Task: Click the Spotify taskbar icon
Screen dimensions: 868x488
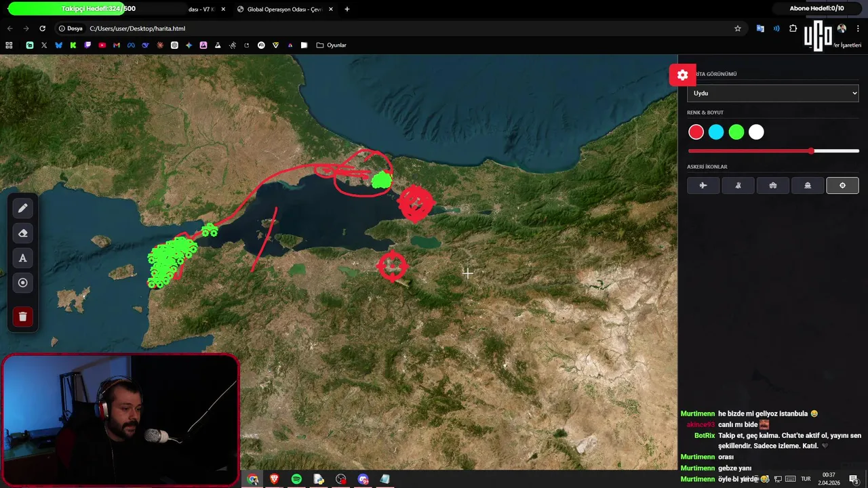Action: pos(296,479)
